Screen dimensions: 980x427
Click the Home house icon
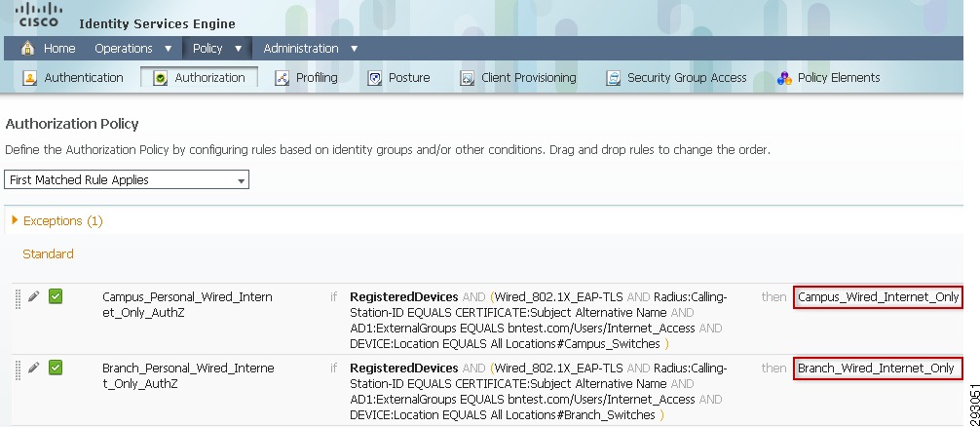(x=27, y=48)
